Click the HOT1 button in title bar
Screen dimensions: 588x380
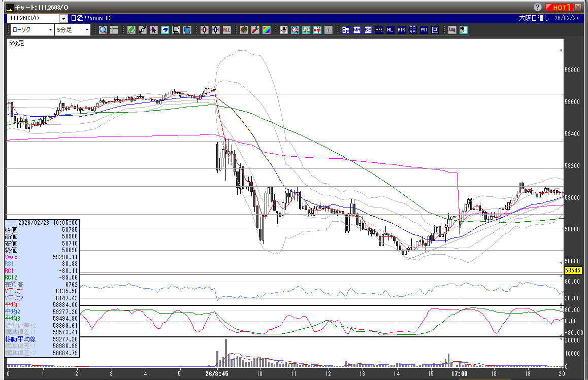(x=559, y=7)
